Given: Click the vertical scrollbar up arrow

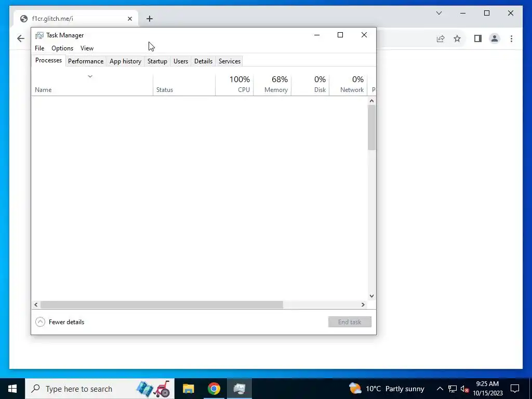Looking at the screenshot, I should point(371,101).
